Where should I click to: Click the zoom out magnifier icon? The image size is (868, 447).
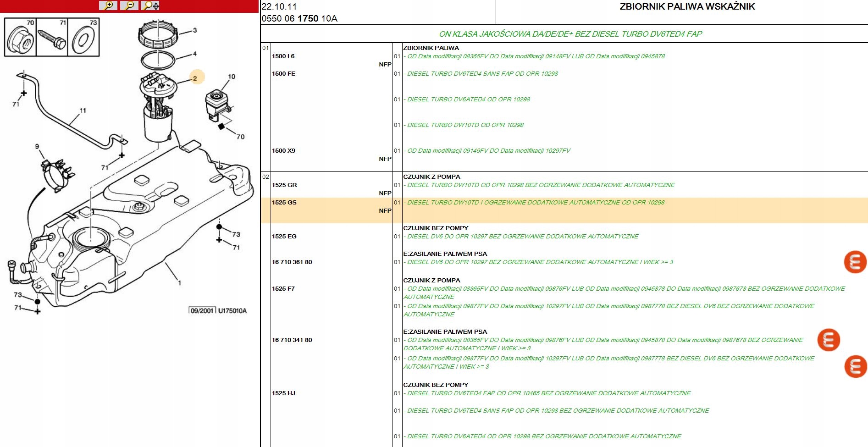[129, 6]
